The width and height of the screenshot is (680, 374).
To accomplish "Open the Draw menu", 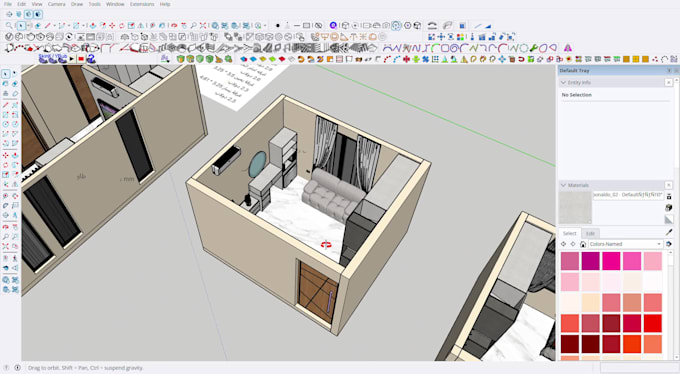I will pos(77,4).
